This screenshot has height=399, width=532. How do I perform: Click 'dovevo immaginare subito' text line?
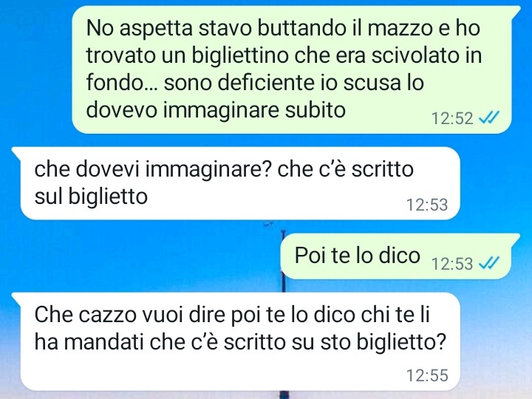click(x=216, y=110)
